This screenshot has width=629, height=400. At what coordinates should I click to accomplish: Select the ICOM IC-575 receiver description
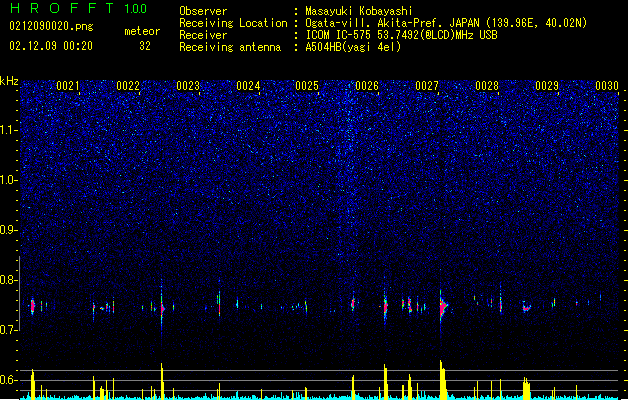pos(401,35)
